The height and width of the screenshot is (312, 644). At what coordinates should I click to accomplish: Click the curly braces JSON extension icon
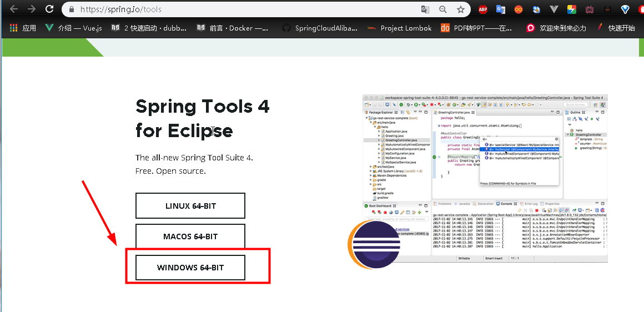607,9
